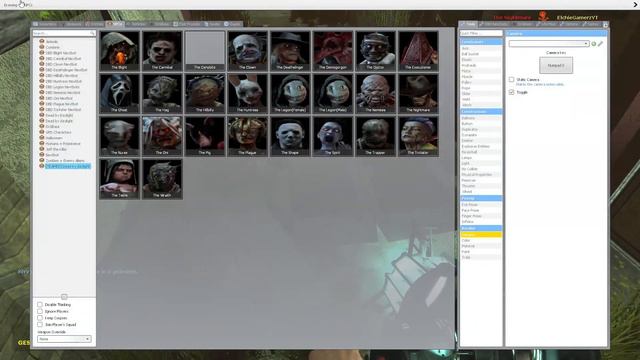The height and width of the screenshot is (360, 640).
Task: Spawn The Huntress NPC
Action: (247, 93)
